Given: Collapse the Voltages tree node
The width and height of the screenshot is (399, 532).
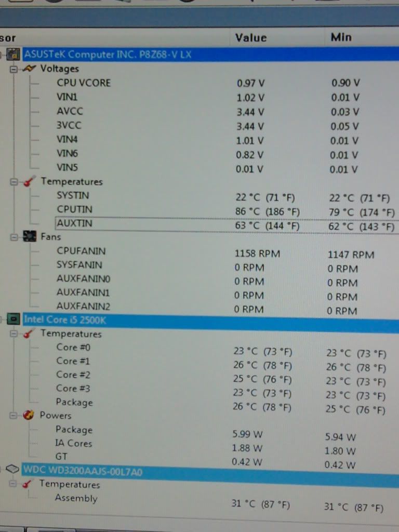Looking at the screenshot, I should click(x=14, y=69).
